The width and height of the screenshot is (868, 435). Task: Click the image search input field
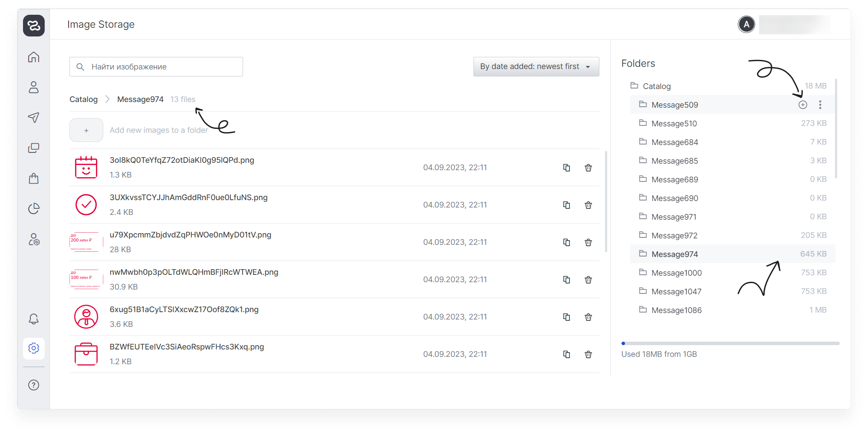(156, 66)
